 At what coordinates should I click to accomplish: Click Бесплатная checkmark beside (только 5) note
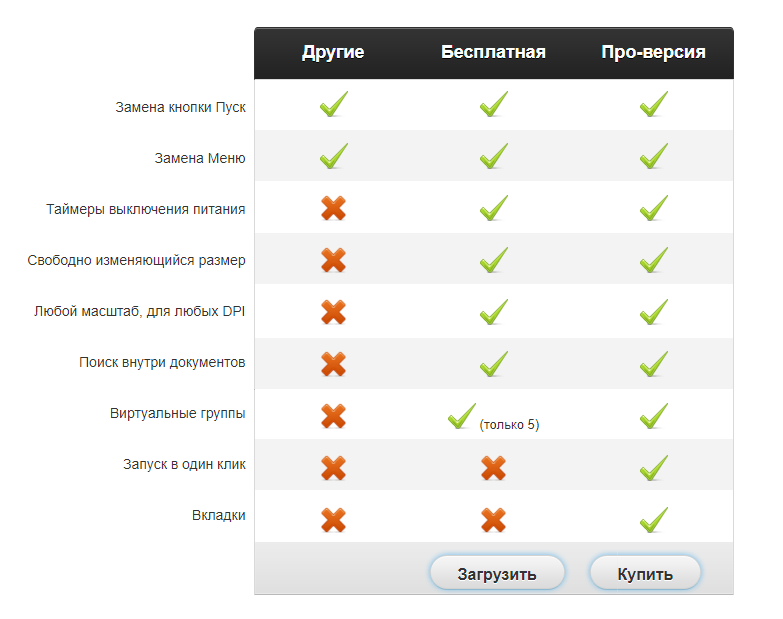(x=461, y=416)
